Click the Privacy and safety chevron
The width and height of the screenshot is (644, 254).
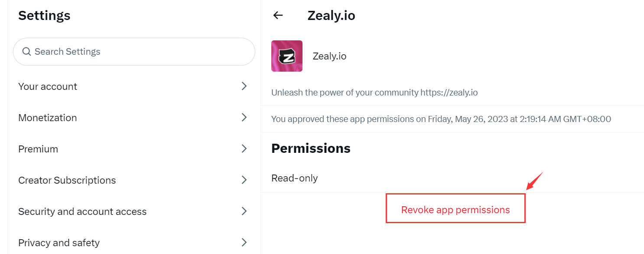pyautogui.click(x=244, y=242)
